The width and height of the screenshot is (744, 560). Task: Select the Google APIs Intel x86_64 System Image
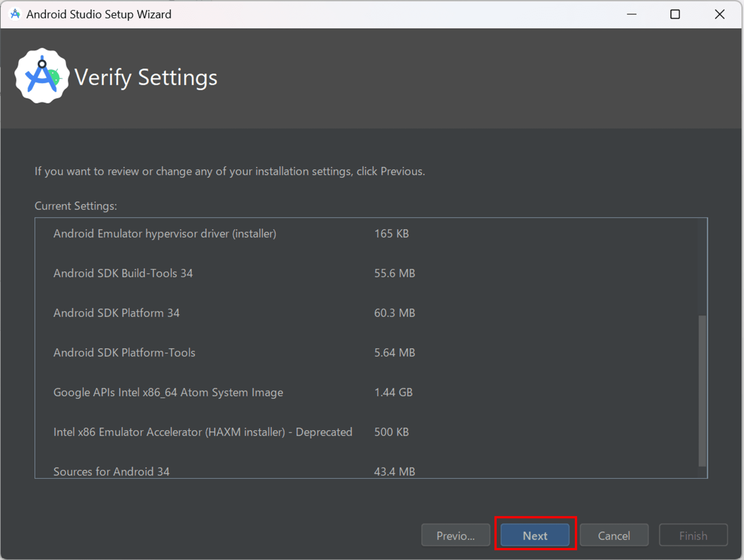click(168, 392)
